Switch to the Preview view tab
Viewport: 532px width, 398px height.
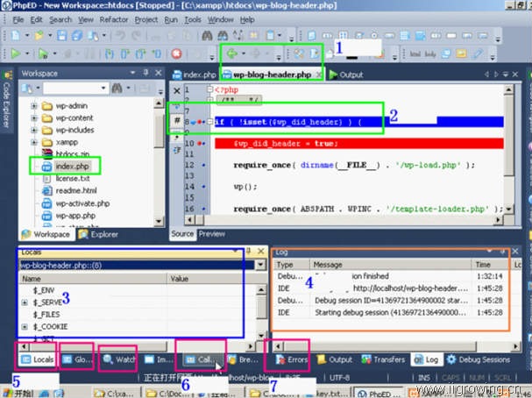(x=212, y=234)
